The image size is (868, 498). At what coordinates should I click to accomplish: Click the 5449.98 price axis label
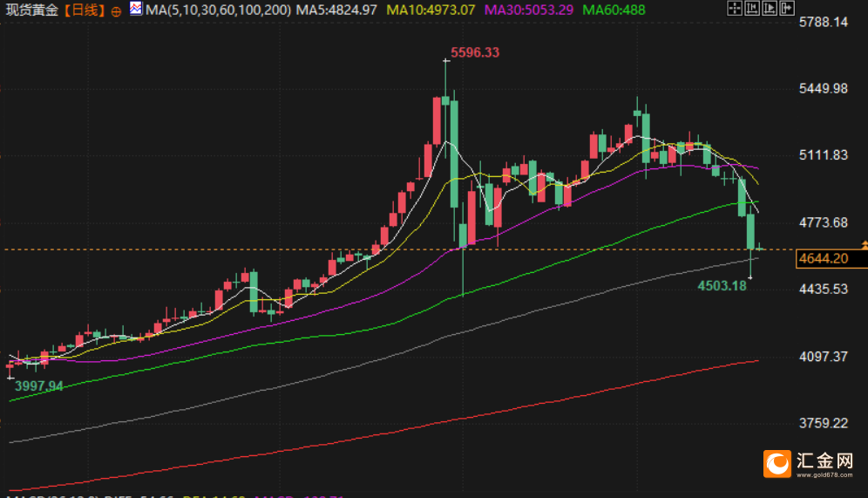point(824,89)
